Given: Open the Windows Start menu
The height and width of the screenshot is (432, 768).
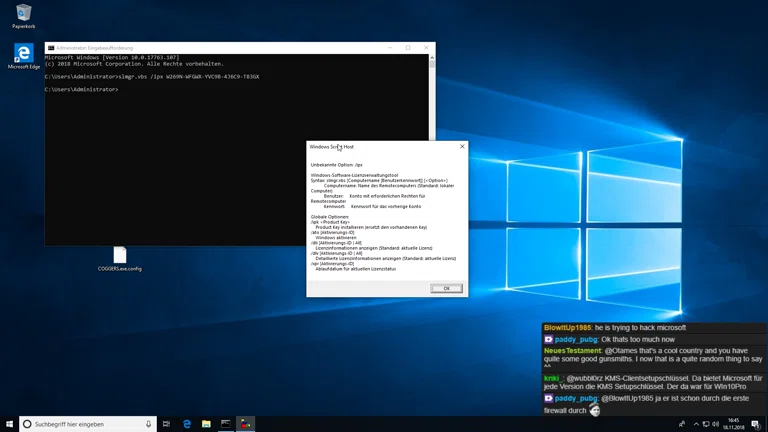Looking at the screenshot, I should [9, 424].
